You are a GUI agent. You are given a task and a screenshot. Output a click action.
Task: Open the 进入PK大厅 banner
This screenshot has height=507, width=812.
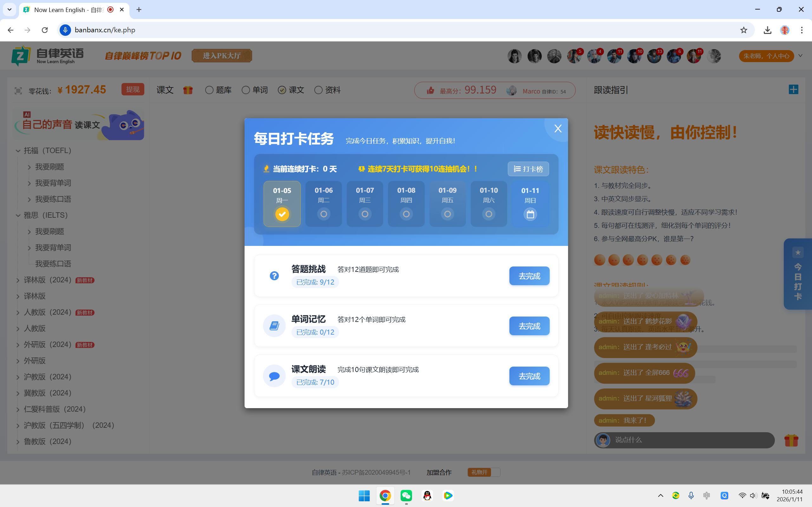[x=222, y=56]
